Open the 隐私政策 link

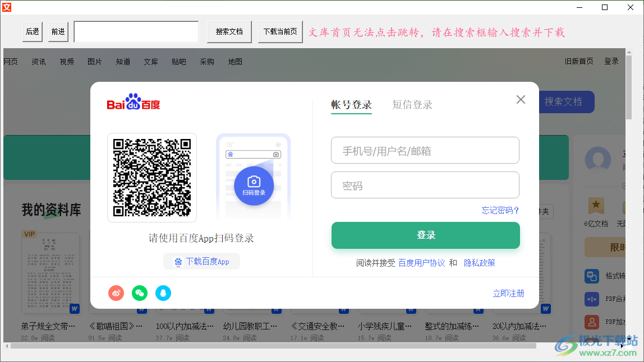coord(479,263)
